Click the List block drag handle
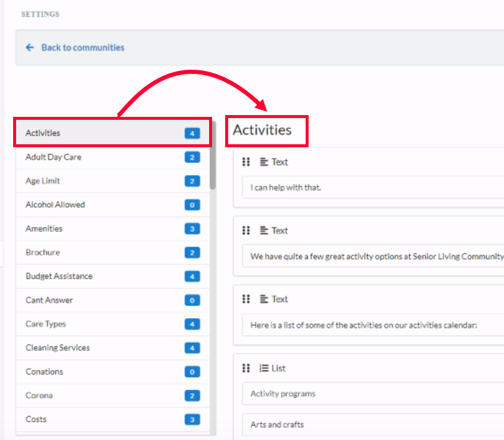 coord(246,368)
